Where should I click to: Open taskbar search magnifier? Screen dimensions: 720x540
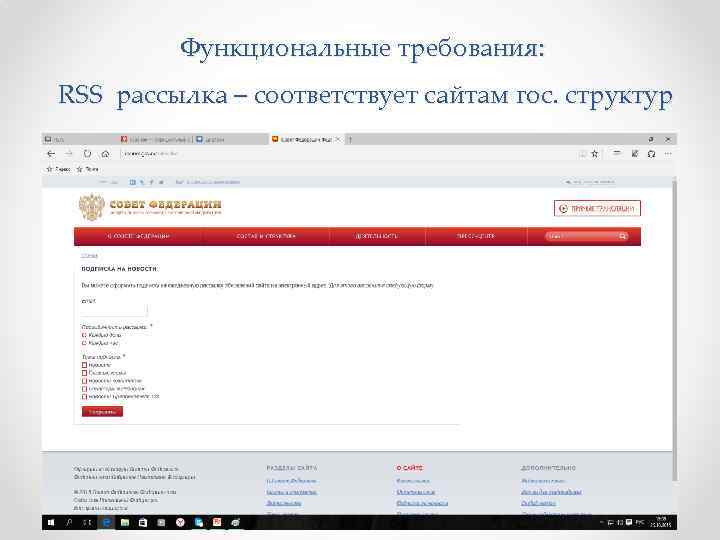(x=69, y=523)
